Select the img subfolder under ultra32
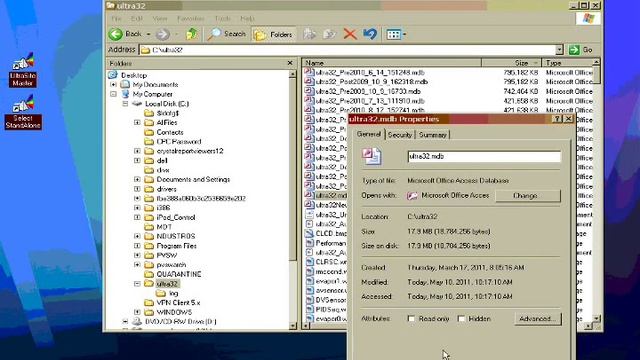The width and height of the screenshot is (640, 360). (173, 293)
